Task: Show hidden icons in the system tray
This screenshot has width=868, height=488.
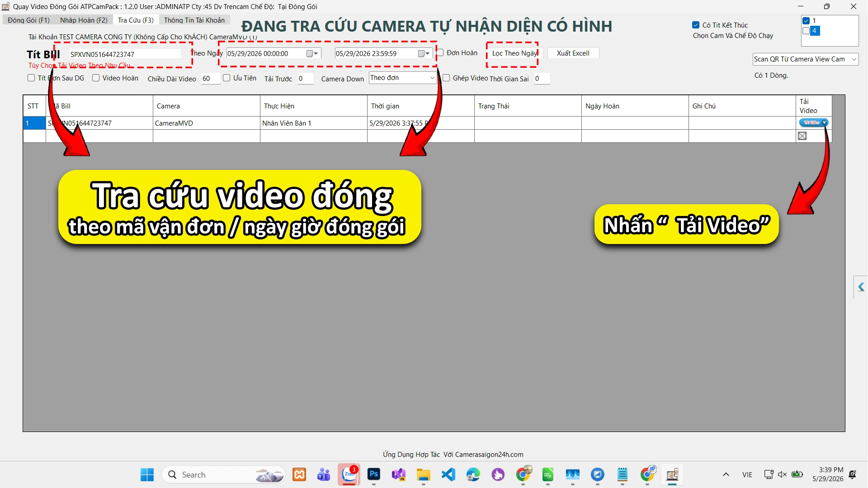Action: click(x=726, y=474)
